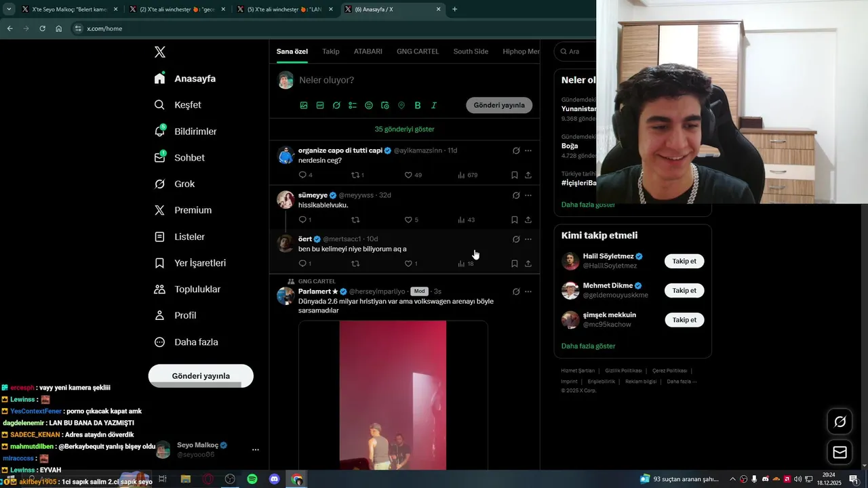The height and width of the screenshot is (488, 868).
Task: Follow Halil Söyletmez with Takip et
Action: 684,261
